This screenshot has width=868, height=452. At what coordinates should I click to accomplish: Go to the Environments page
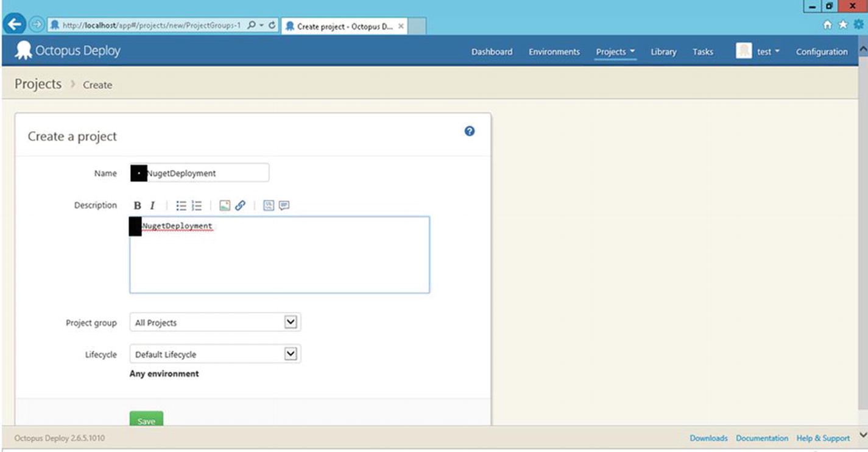(x=554, y=52)
